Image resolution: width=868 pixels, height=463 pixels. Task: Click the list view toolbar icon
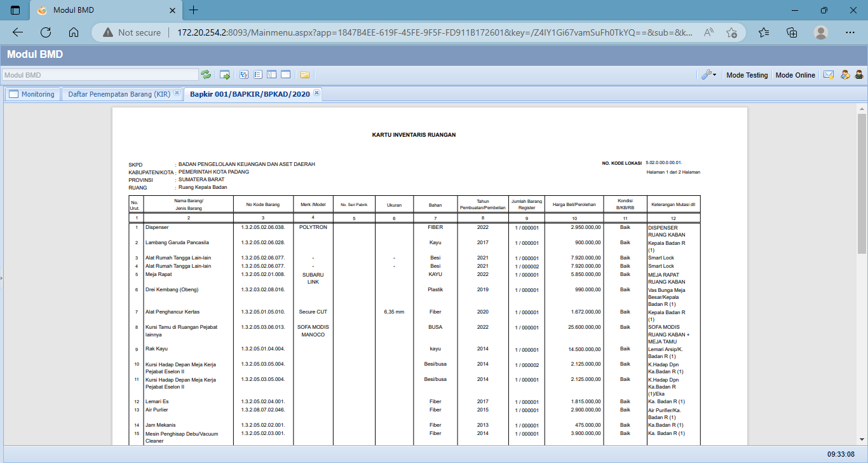tap(258, 75)
